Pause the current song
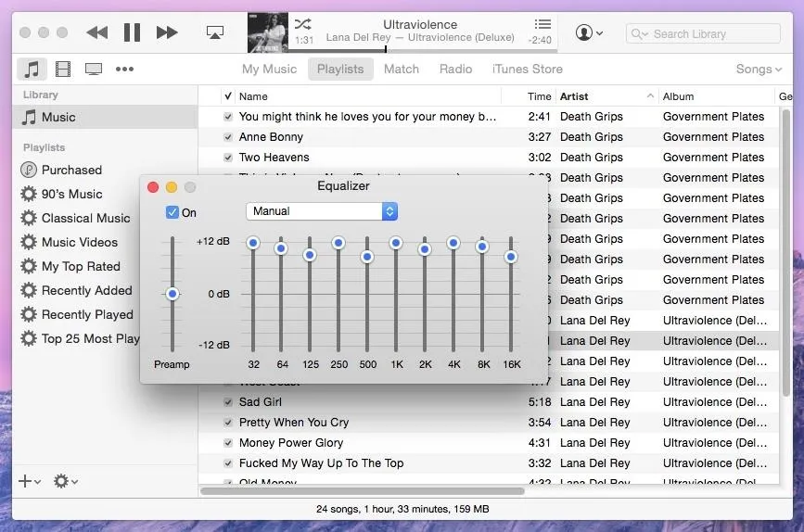Viewport: 804px width, 532px height. click(x=132, y=32)
